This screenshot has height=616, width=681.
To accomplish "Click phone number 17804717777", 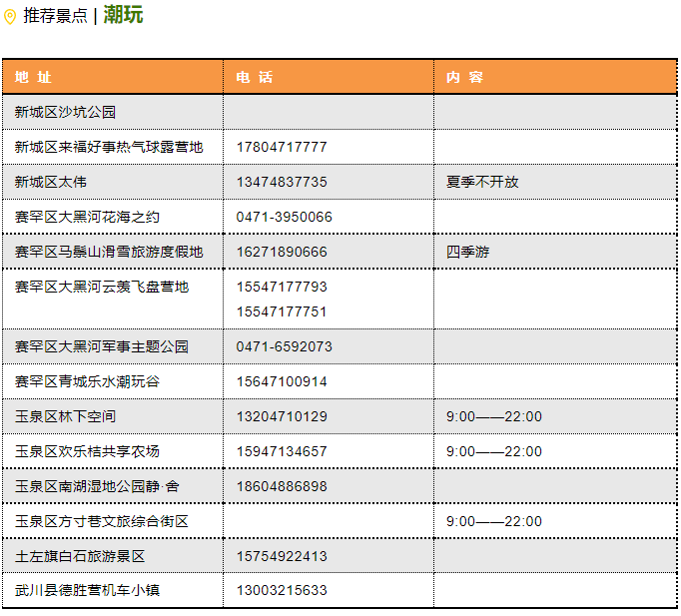I will [x=282, y=147].
